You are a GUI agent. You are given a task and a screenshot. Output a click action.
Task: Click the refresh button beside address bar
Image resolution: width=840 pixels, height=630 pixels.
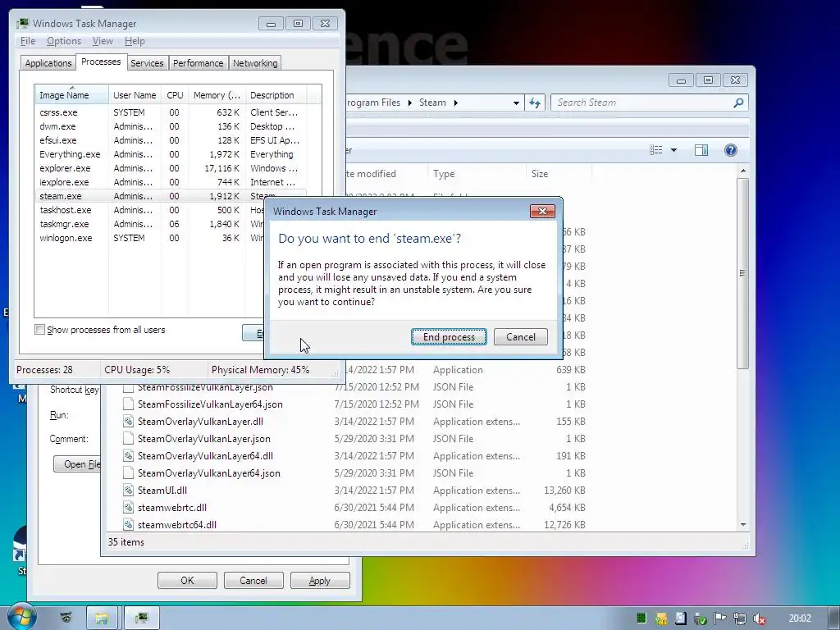pos(535,103)
